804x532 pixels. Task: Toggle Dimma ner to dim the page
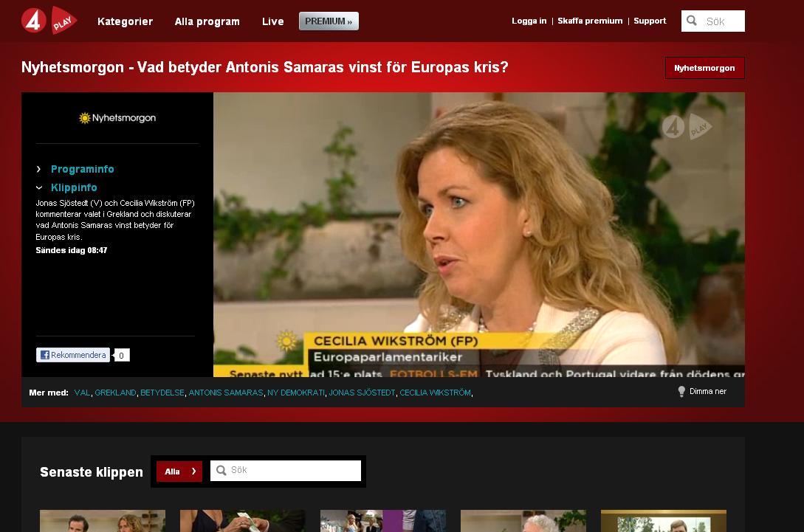[x=706, y=392]
